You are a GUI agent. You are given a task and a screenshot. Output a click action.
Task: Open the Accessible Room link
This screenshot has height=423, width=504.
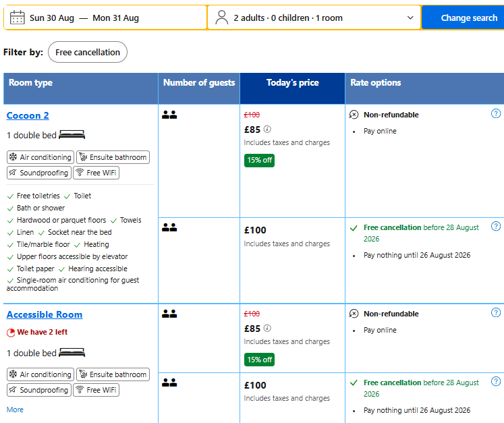45,314
